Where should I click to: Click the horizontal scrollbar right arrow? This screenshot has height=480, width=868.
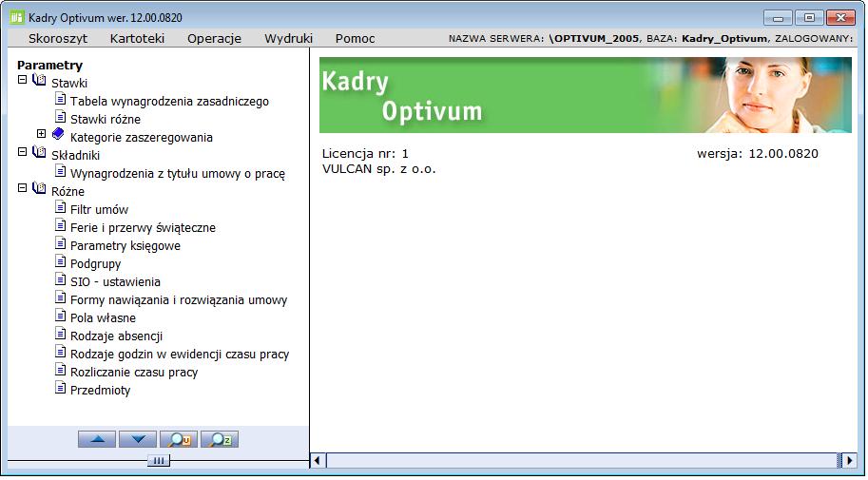[x=849, y=460]
